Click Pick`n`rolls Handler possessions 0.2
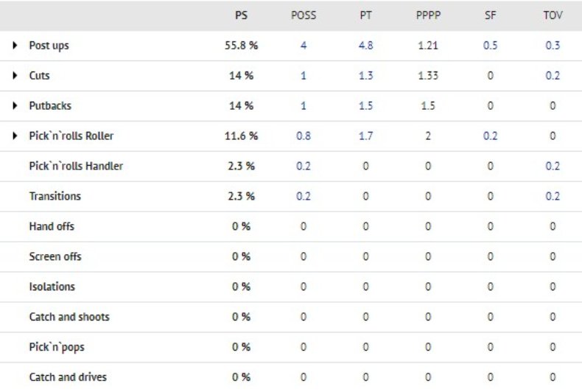Image resolution: width=582 pixels, height=392 pixels. (303, 167)
